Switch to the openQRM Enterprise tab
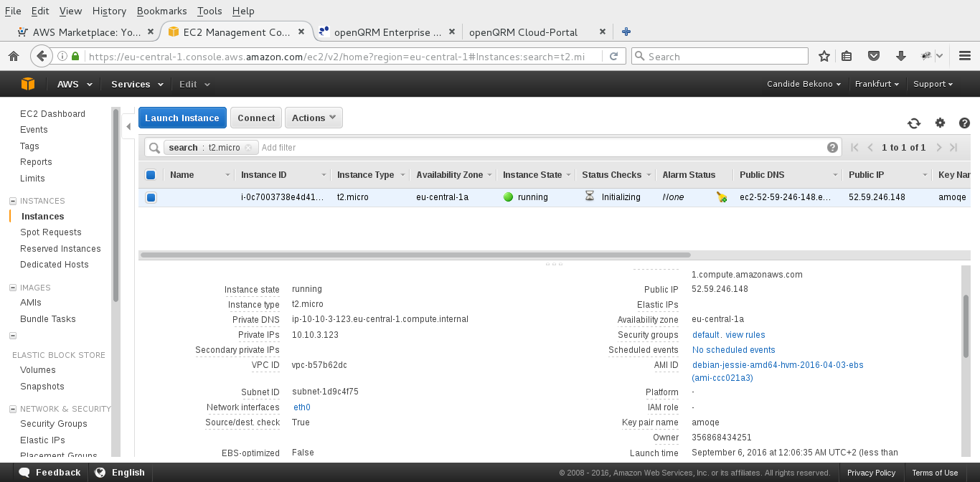The image size is (980, 482). tap(387, 32)
